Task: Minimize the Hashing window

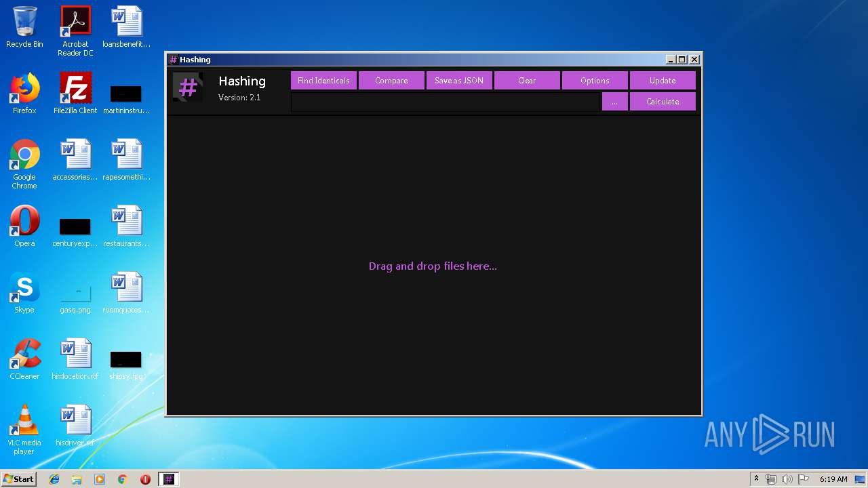Action: click(x=671, y=60)
